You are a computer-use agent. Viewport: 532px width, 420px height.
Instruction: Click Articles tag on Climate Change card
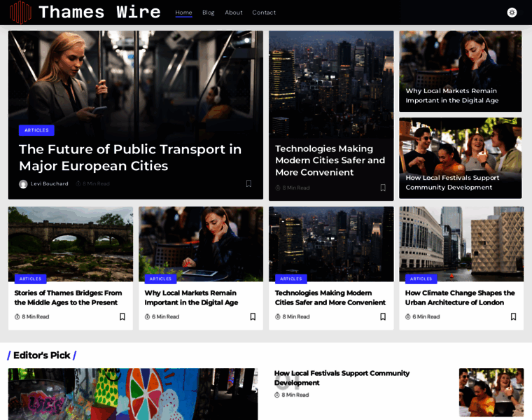pos(421,279)
